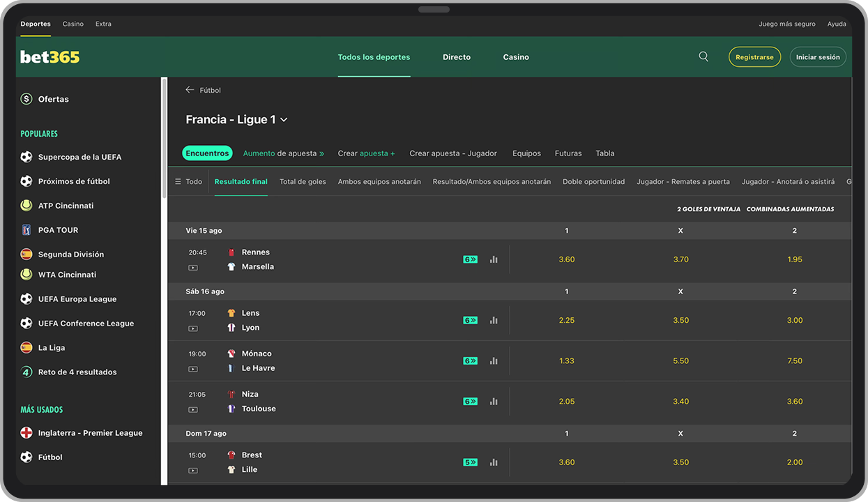Click the live stream icon under 19:00
This screenshot has height=502, width=868.
[x=193, y=369]
